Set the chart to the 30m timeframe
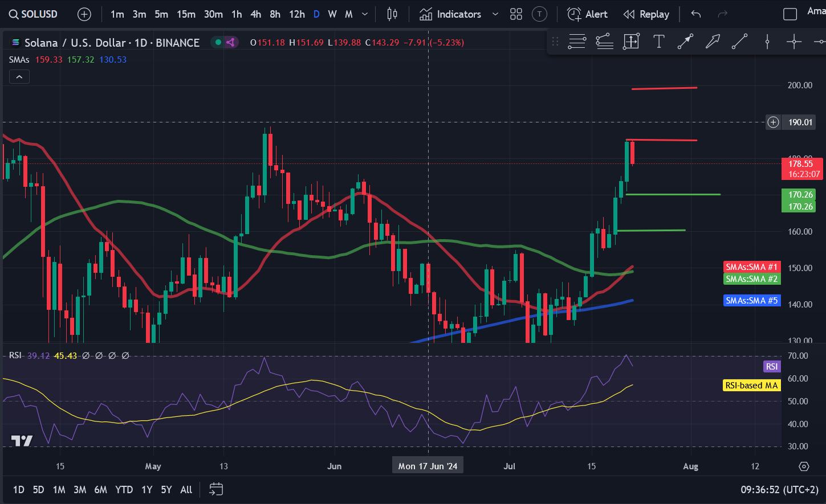826x504 pixels. 213,14
